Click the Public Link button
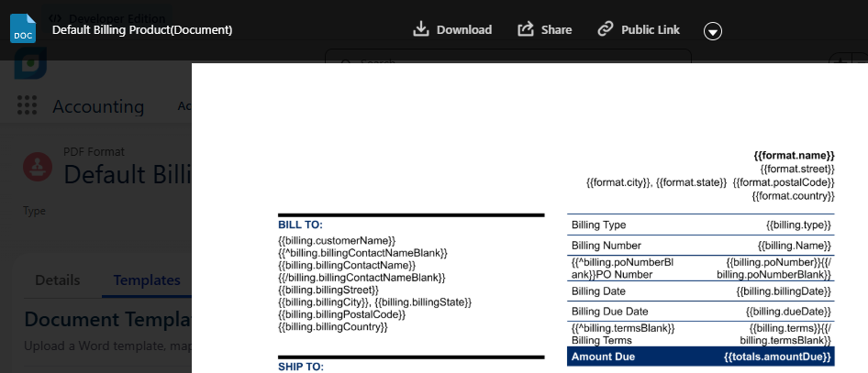868x373 pixels. pos(639,30)
